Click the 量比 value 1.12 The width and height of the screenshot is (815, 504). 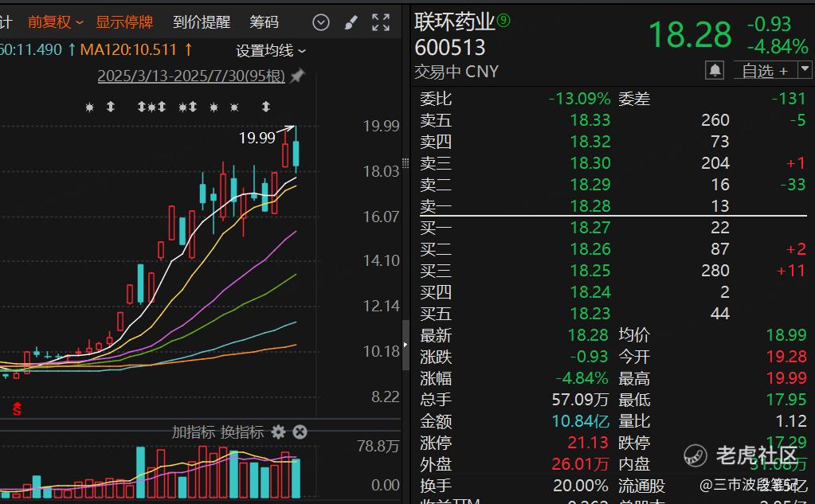(791, 421)
